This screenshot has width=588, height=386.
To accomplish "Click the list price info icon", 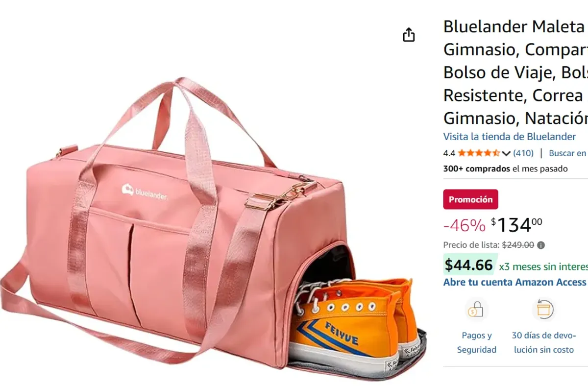I will pyautogui.click(x=540, y=245).
